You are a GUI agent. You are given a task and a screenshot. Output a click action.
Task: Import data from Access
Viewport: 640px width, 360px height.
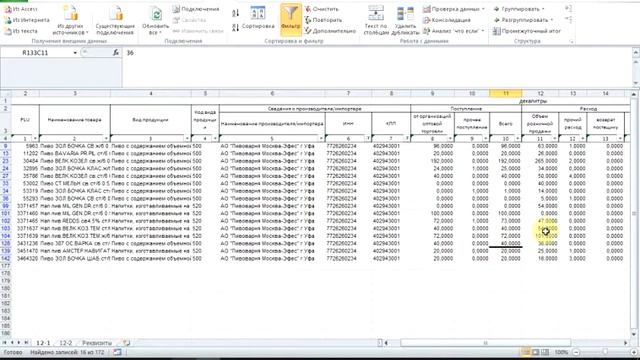tap(21, 9)
